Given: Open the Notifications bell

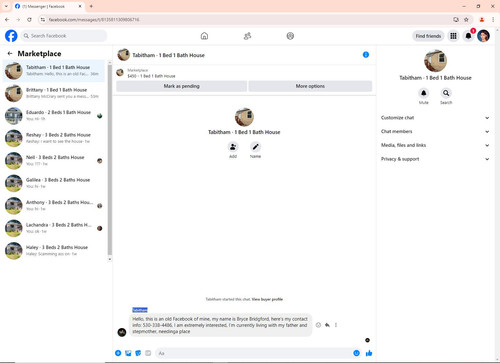Looking at the screenshot, I should [468, 36].
